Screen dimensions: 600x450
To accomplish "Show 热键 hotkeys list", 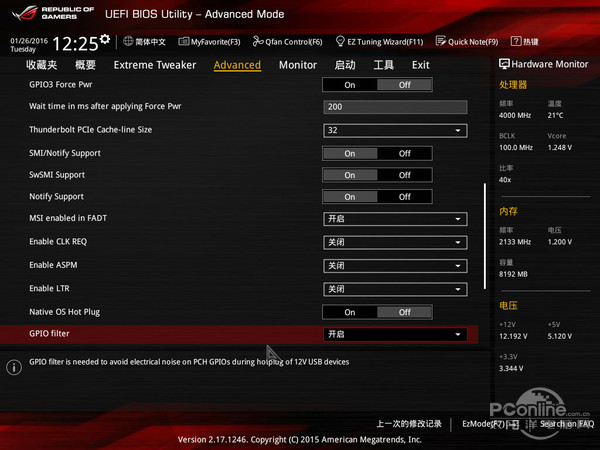I will (530, 41).
